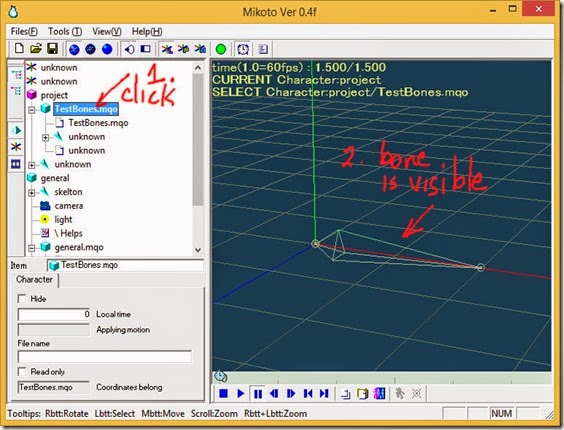Viewport: 564px width, 430px height.
Task: Stop playback with the square button
Action: (x=223, y=394)
